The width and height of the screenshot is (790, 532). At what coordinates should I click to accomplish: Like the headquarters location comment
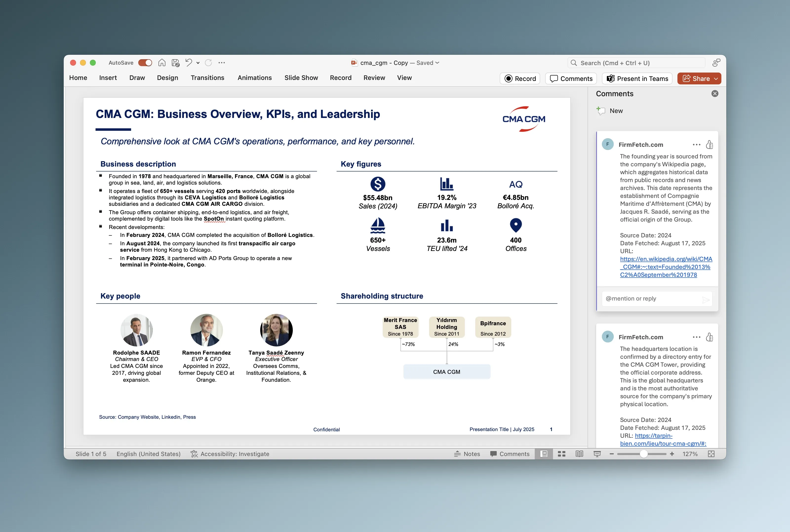[709, 337]
